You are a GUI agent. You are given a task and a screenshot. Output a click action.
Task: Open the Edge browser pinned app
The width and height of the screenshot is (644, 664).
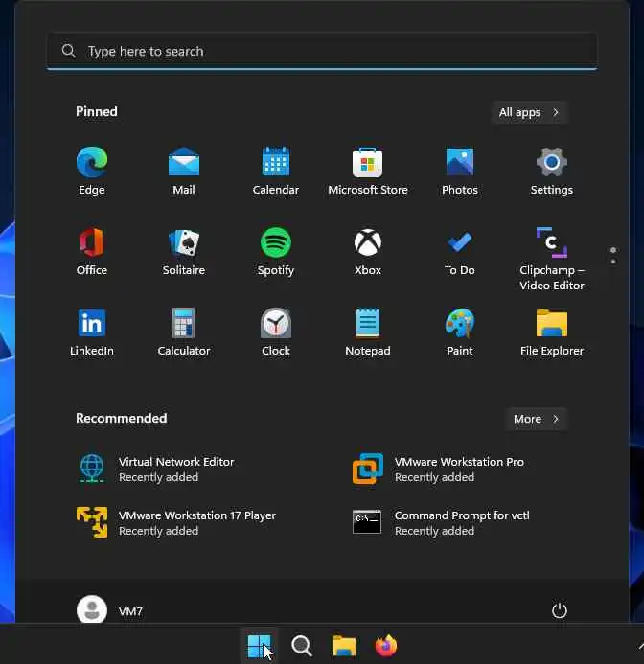(91, 171)
